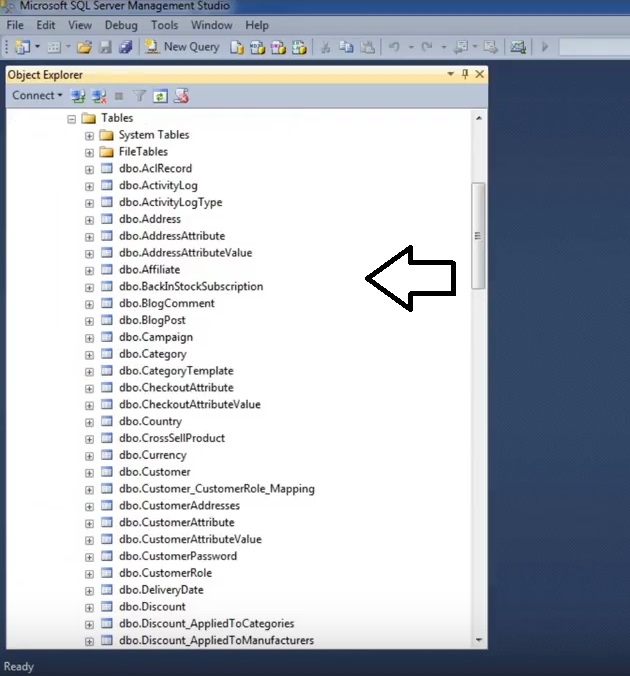Image resolution: width=630 pixels, height=676 pixels.
Task: Open the Connect dropdown in Object Explorer
Action: click(x=37, y=95)
